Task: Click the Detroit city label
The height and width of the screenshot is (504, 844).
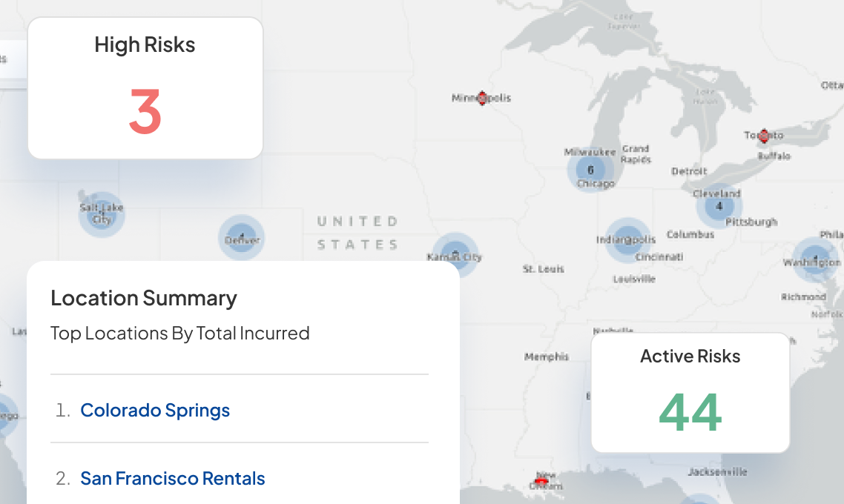Action: click(689, 171)
